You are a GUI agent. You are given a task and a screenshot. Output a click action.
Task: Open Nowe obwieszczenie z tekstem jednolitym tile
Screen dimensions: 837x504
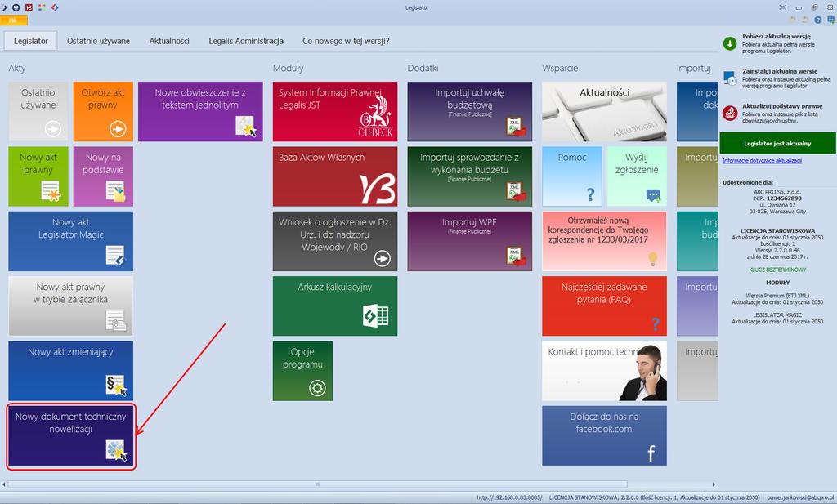[x=200, y=111]
